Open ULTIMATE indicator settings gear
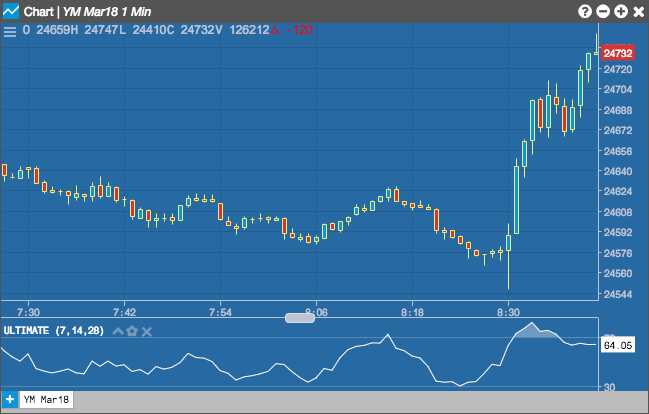The image size is (649, 414). pos(132,331)
